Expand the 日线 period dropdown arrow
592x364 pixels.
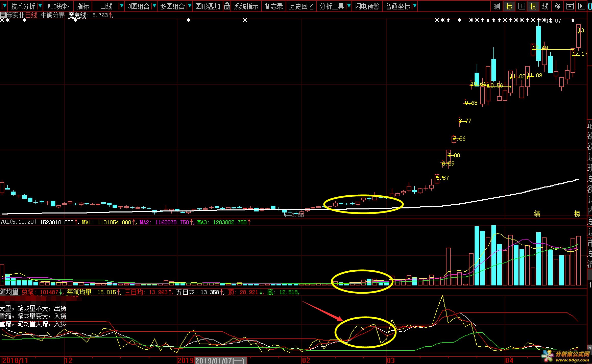[122, 6]
